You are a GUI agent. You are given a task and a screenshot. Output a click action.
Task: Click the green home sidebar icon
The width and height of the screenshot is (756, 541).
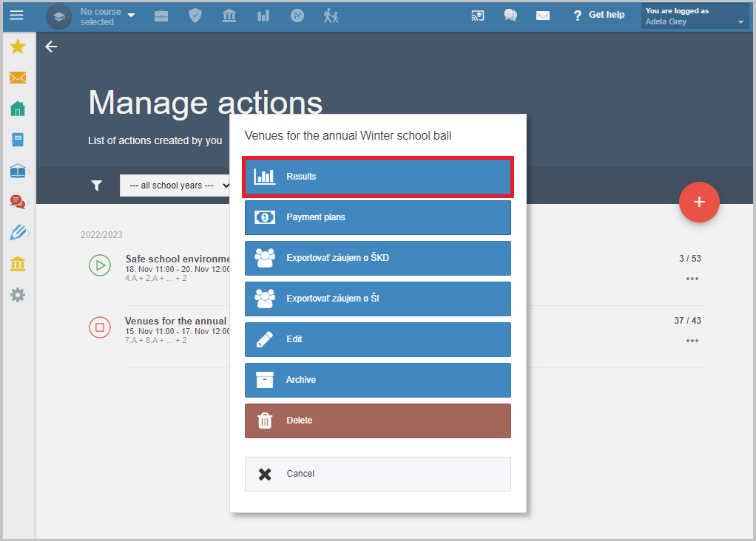coord(18,109)
